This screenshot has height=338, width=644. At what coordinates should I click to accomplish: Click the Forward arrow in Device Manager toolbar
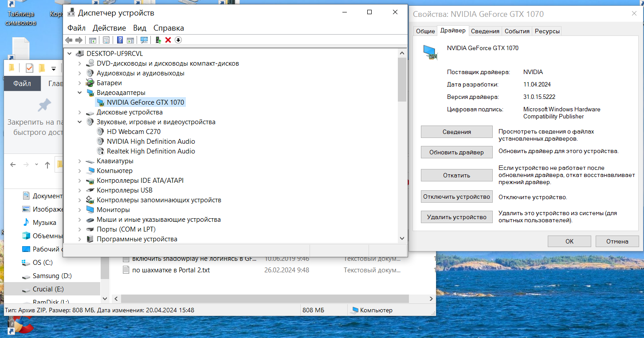pos(79,40)
